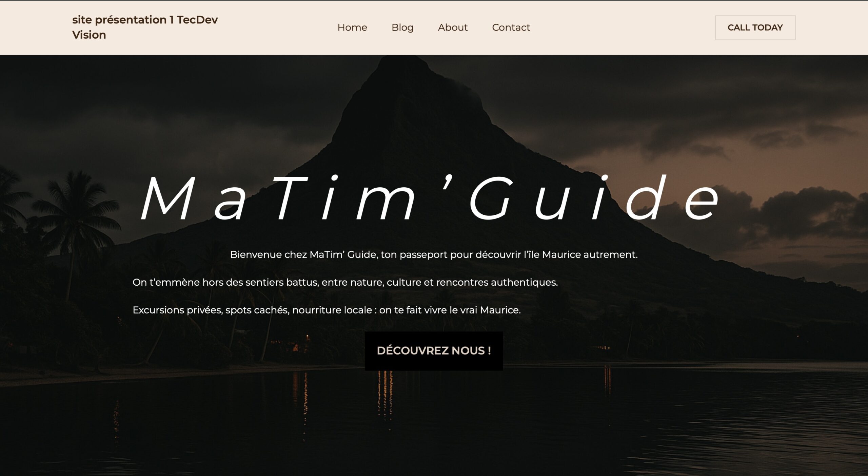Click the word Maurice ending the last paragraph
Viewport: 868px width, 476px height.
point(500,310)
